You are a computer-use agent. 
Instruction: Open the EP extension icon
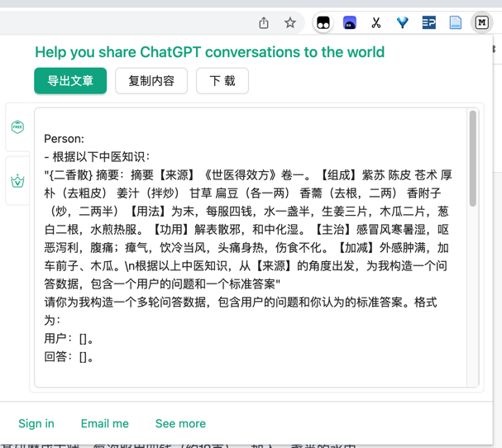click(x=429, y=22)
